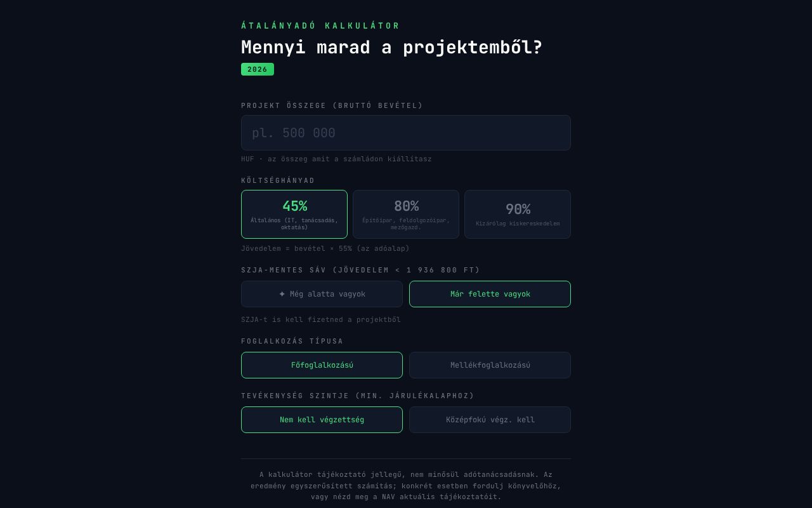
Task: Select Már felette vagyok option
Action: point(490,294)
